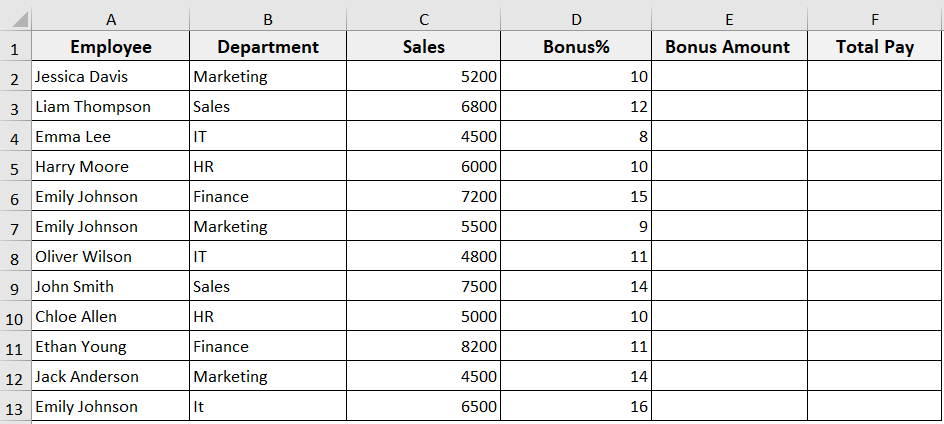Screen dimensions: 944x424
Task: Select the Jessica Davis cell
Action: point(110,77)
